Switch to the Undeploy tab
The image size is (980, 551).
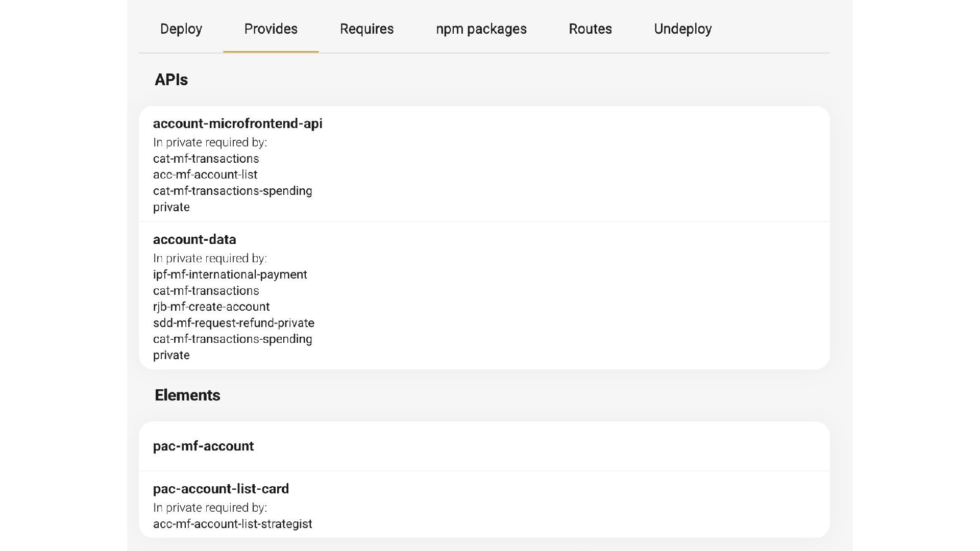click(682, 29)
